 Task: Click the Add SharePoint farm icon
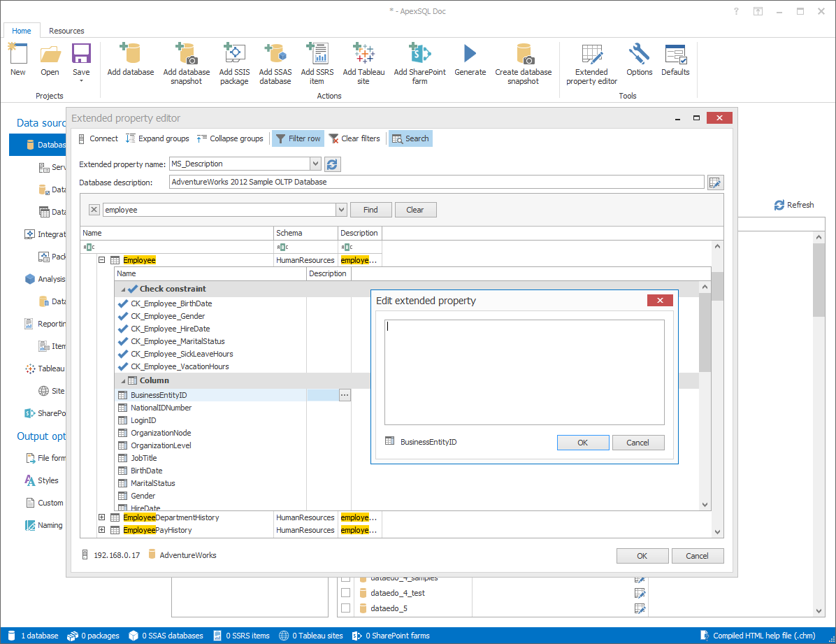click(x=419, y=55)
